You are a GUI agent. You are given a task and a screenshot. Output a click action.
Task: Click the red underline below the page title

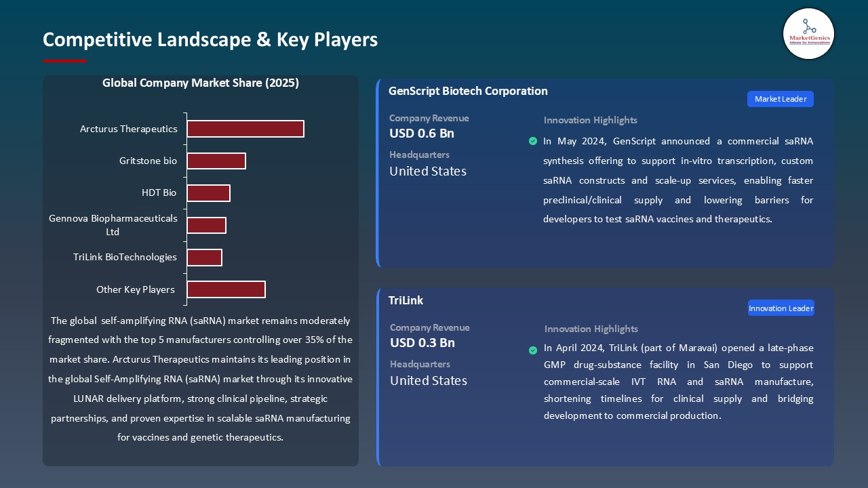pos(64,60)
